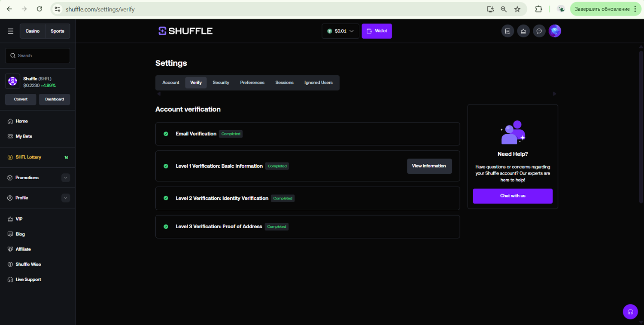Open the Sessions tab
The image size is (644, 325).
tap(284, 83)
